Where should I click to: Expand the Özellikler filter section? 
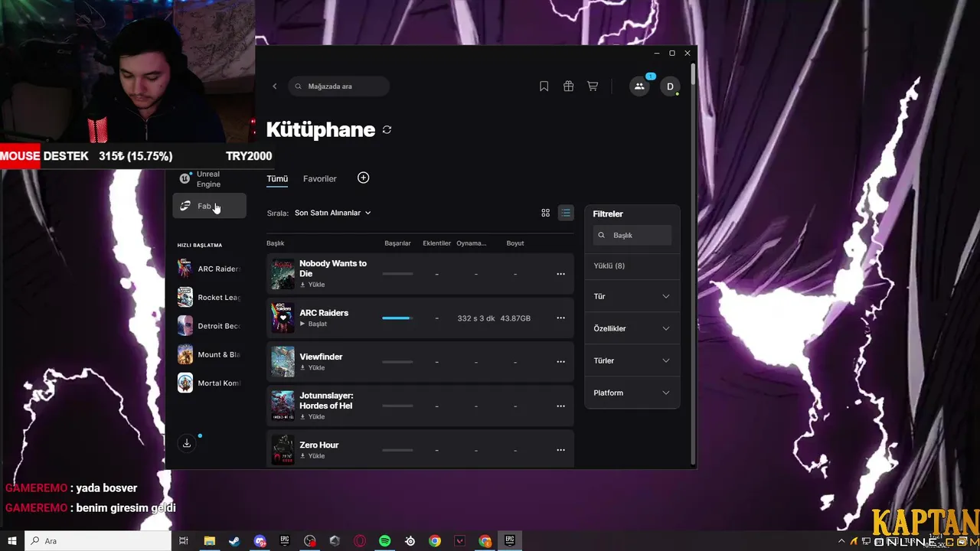632,328
